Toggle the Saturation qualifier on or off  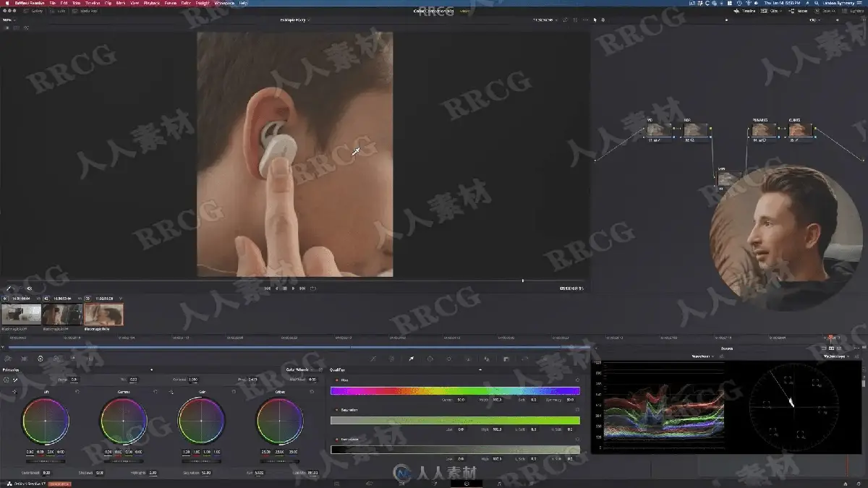tap(336, 410)
